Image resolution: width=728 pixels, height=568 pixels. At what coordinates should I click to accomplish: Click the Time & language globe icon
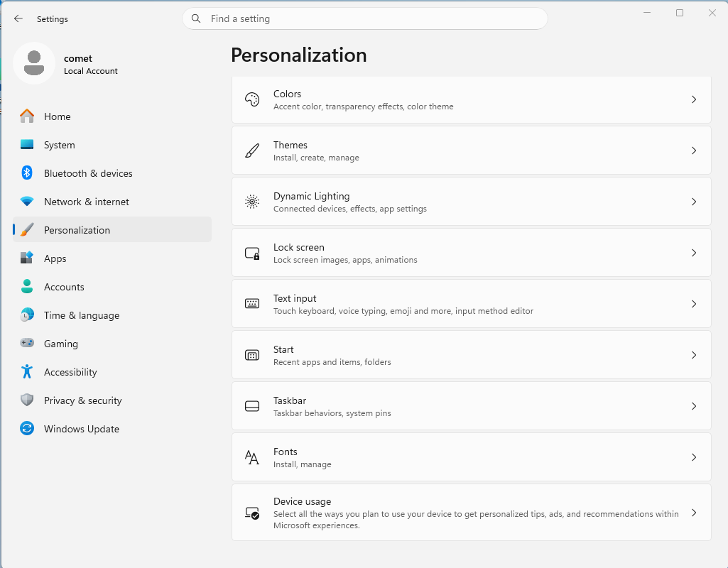(27, 315)
